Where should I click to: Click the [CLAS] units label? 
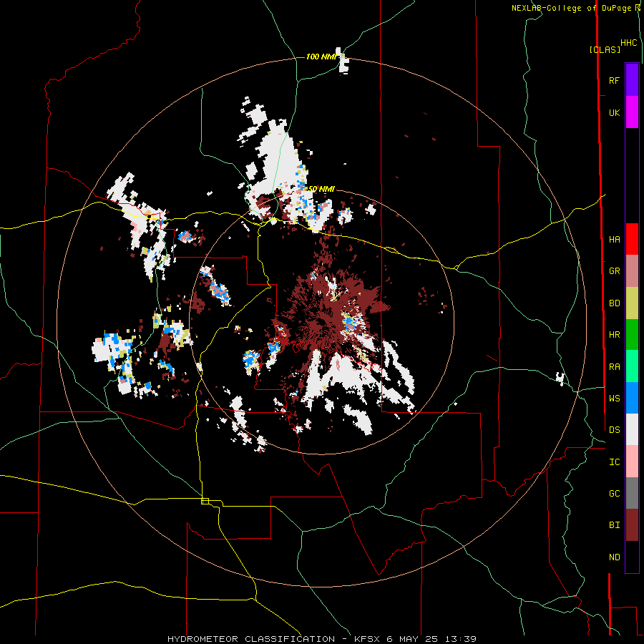click(x=605, y=49)
